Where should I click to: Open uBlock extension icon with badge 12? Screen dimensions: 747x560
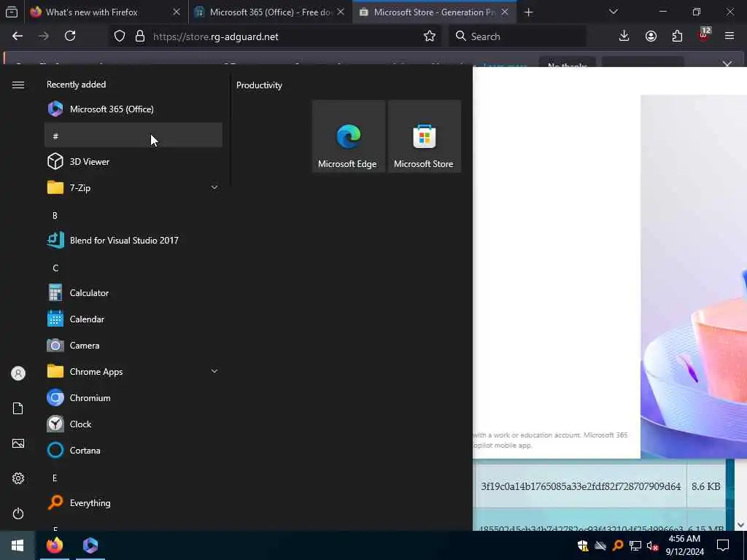pos(703,35)
